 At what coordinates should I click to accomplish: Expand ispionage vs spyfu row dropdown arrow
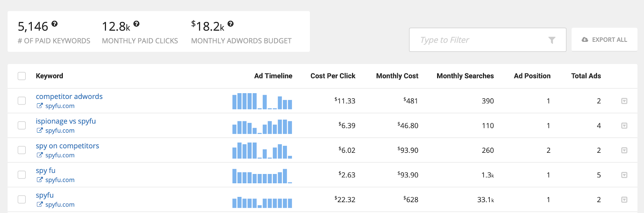tap(624, 126)
